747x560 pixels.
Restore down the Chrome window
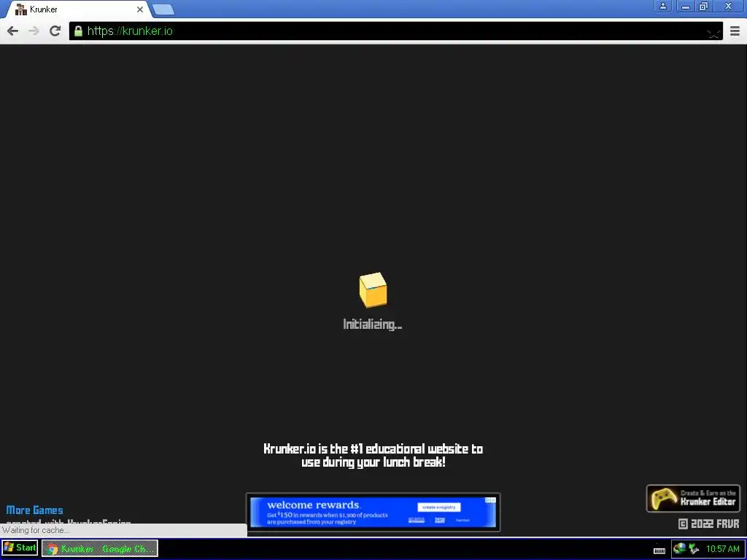704,6
